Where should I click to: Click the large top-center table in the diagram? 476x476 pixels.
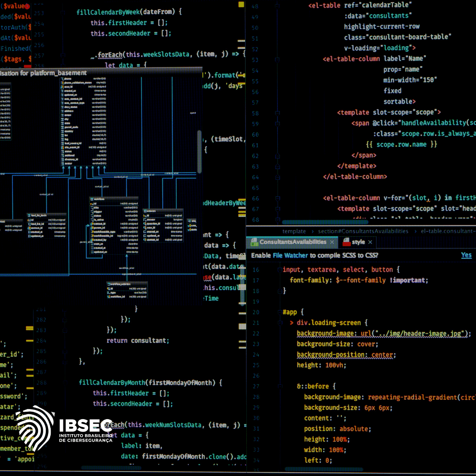coord(84,121)
